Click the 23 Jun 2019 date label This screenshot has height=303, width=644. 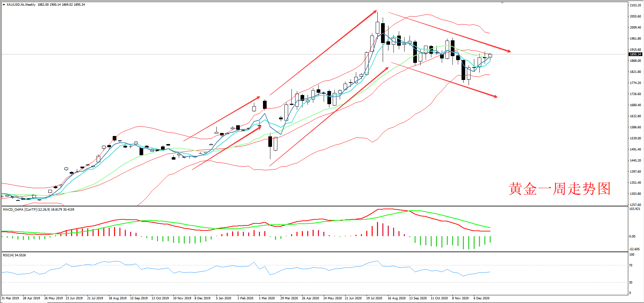[x=74, y=298]
